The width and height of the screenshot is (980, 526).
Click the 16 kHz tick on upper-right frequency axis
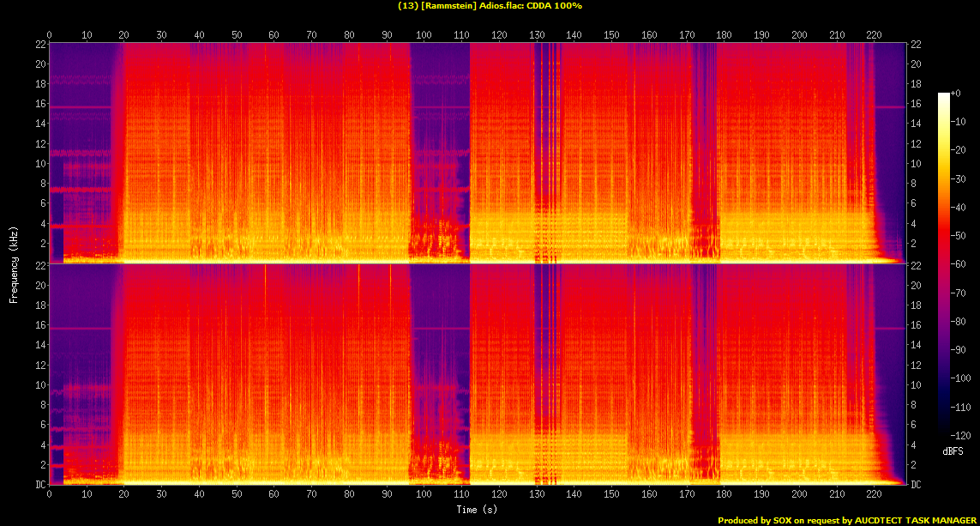(x=915, y=104)
